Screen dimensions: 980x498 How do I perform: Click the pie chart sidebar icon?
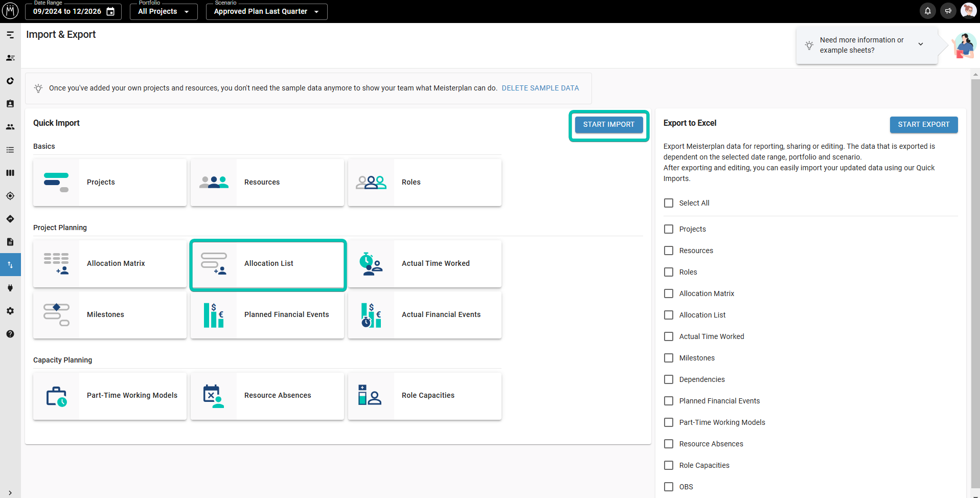coord(10,81)
